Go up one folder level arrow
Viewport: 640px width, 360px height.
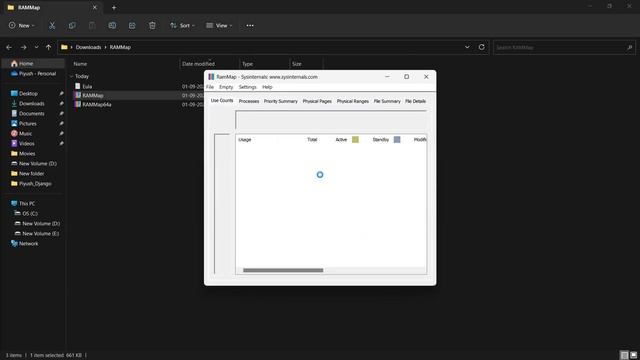[49, 47]
